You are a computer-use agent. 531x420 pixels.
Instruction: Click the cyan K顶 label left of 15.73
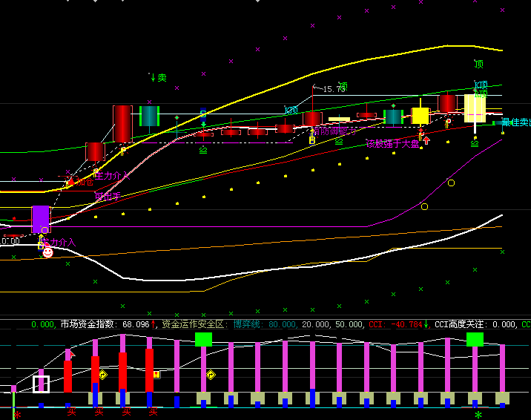[291, 111]
